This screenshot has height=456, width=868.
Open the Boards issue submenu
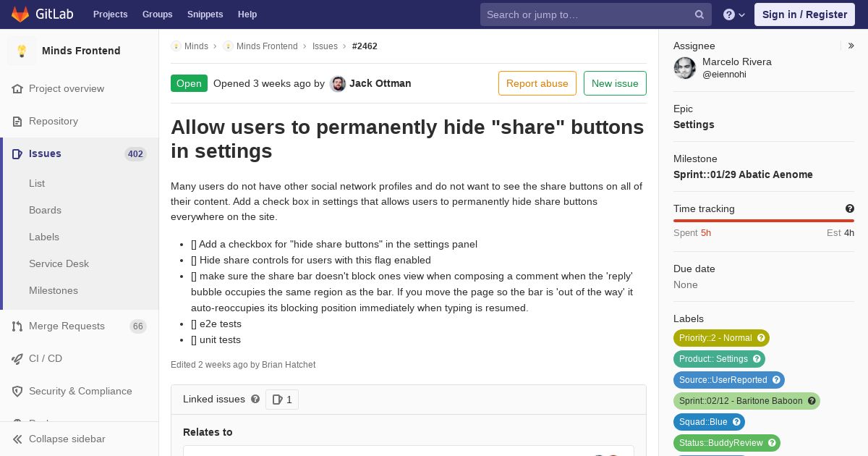(45, 210)
